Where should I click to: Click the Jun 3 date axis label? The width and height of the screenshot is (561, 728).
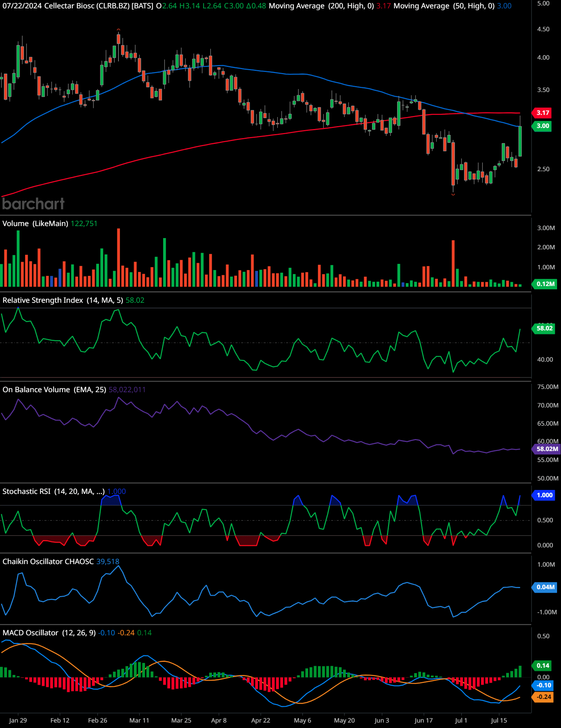coord(382,720)
